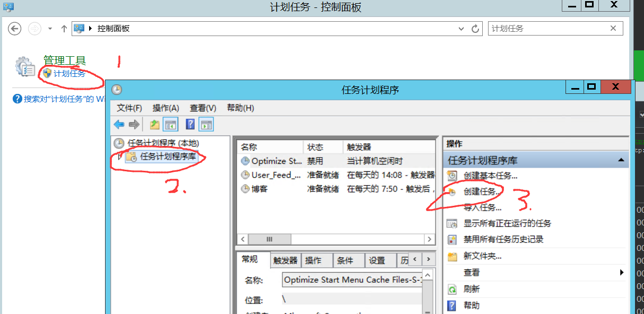Open the 查看(V) menu

[x=203, y=108]
